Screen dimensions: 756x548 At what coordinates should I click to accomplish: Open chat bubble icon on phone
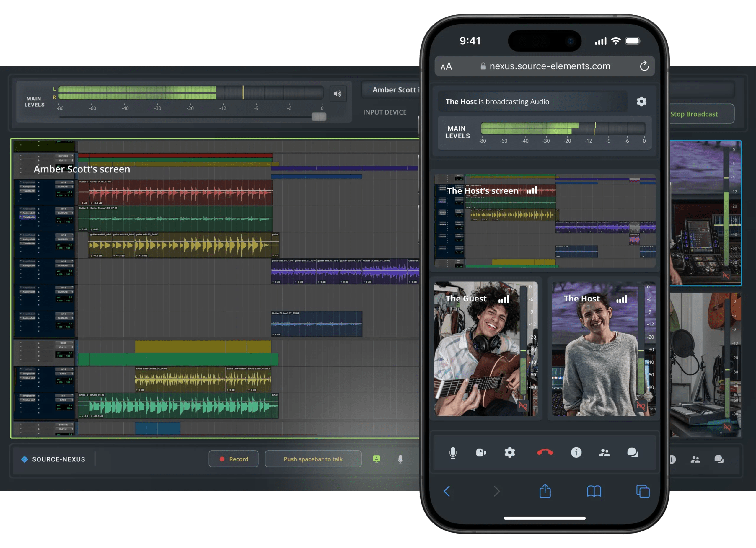click(x=632, y=453)
